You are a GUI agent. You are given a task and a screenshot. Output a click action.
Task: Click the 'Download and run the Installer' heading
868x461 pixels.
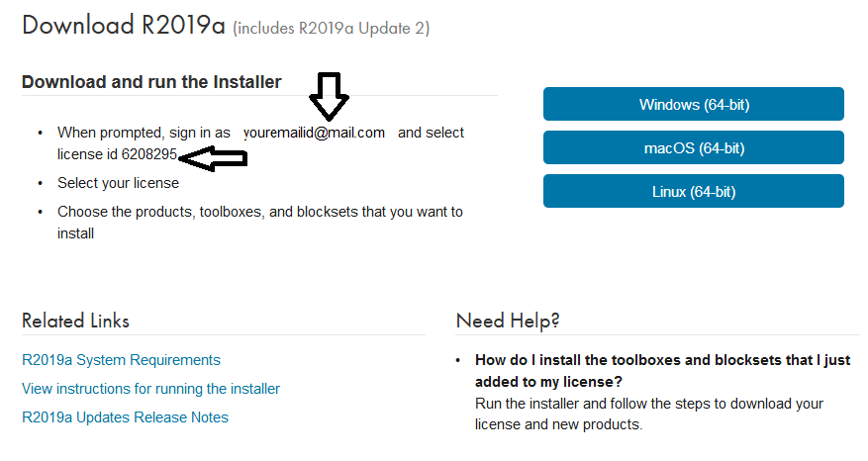click(151, 82)
